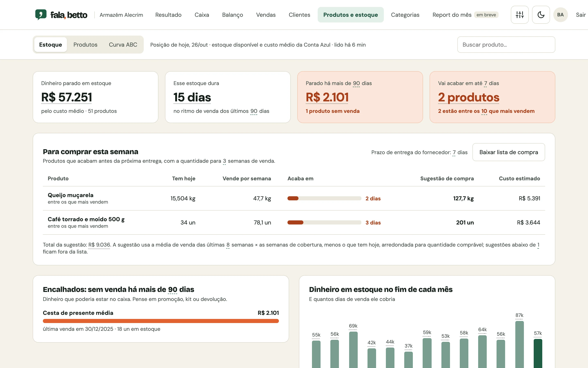Click the Sair link

[x=580, y=15]
